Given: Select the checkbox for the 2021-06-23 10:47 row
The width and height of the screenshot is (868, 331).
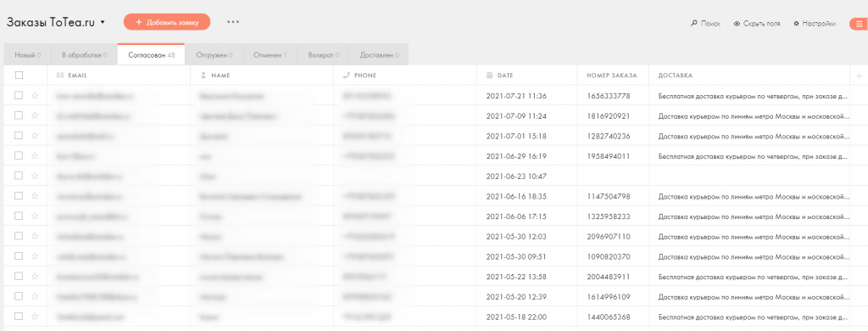Looking at the screenshot, I should coord(19,176).
